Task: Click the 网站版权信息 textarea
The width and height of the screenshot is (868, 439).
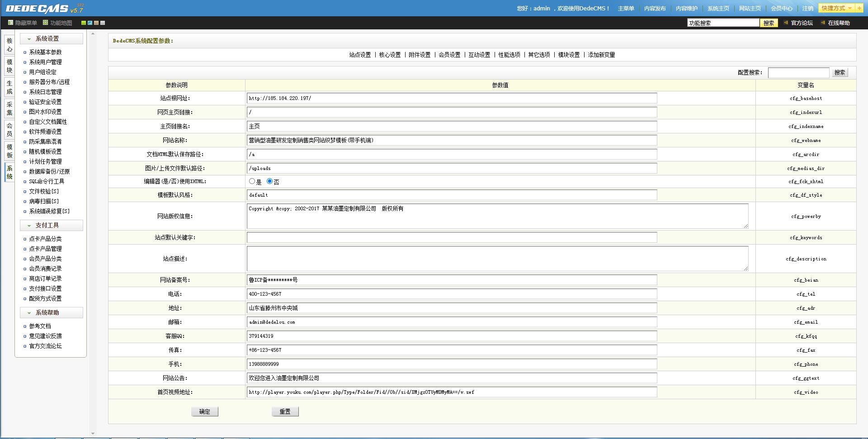Action: click(497, 216)
